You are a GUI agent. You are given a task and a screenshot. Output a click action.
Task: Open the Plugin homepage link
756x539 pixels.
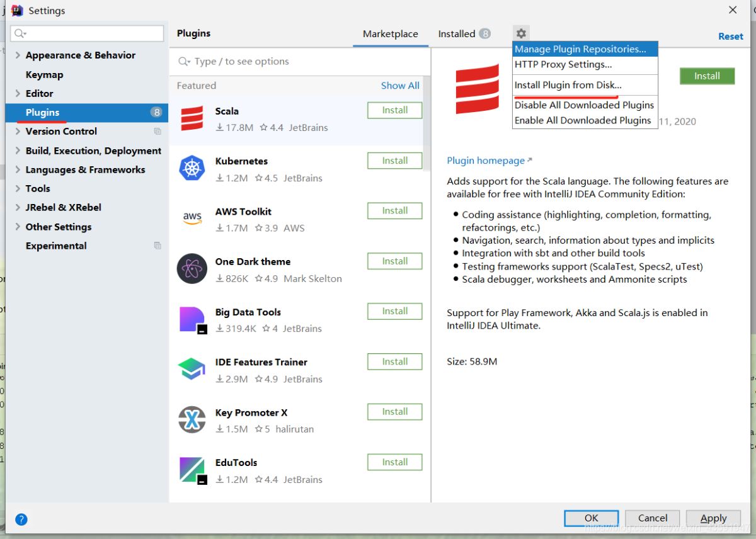click(490, 161)
